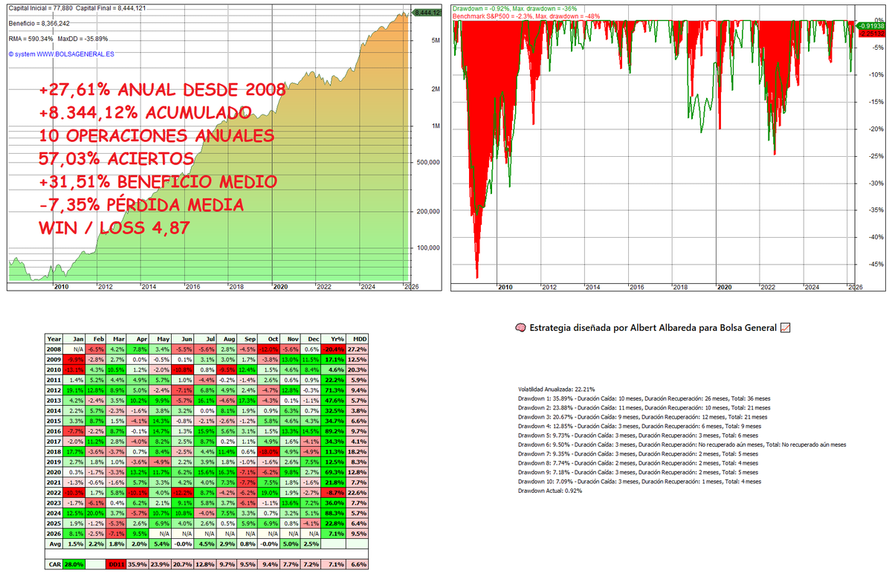Click the Drawdown 5: 9.73% line
The width and height of the screenshot is (892, 588).
(x=638, y=435)
